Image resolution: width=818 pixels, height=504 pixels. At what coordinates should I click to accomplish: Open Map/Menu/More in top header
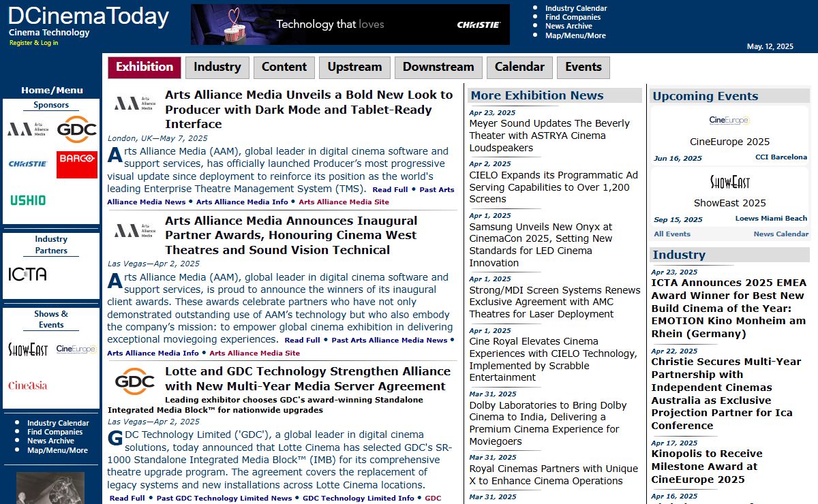pyautogui.click(x=575, y=35)
